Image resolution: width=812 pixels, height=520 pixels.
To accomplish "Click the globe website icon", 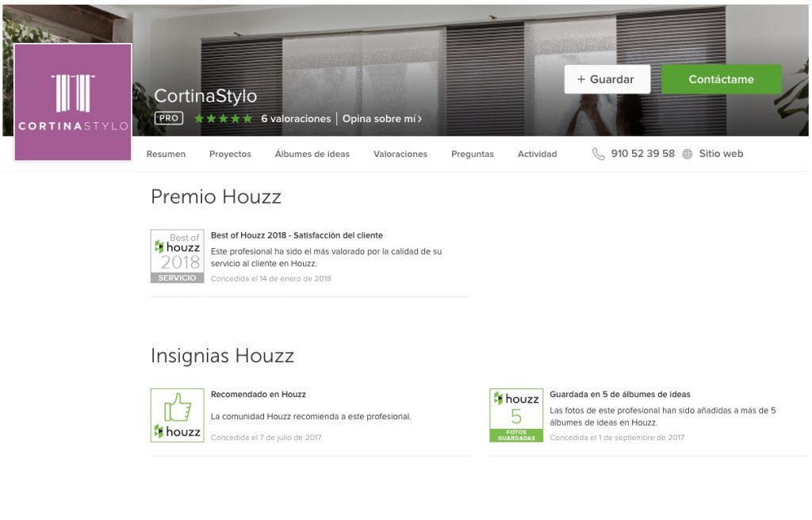I will [x=688, y=154].
